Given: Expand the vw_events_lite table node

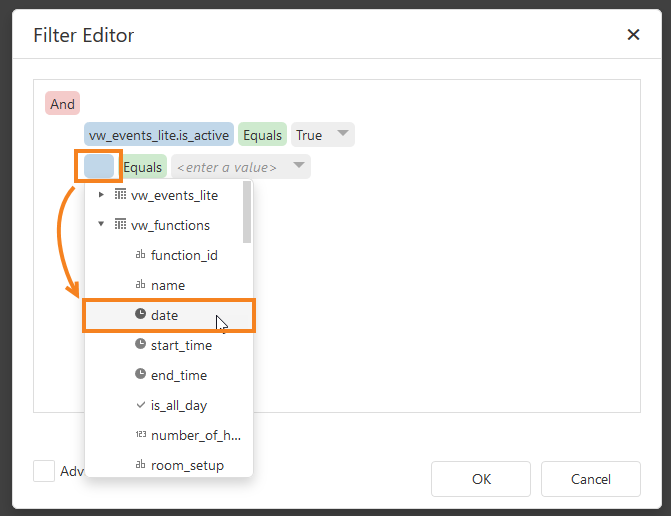Looking at the screenshot, I should point(101,195).
